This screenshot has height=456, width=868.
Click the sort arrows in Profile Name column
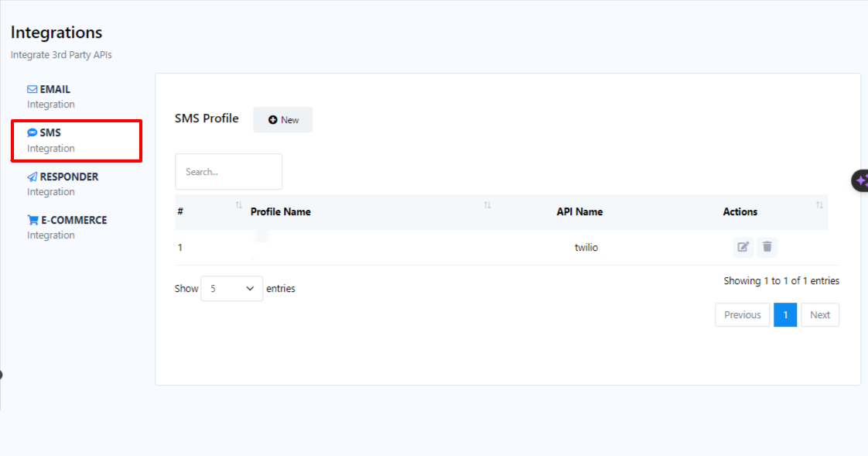pos(487,205)
